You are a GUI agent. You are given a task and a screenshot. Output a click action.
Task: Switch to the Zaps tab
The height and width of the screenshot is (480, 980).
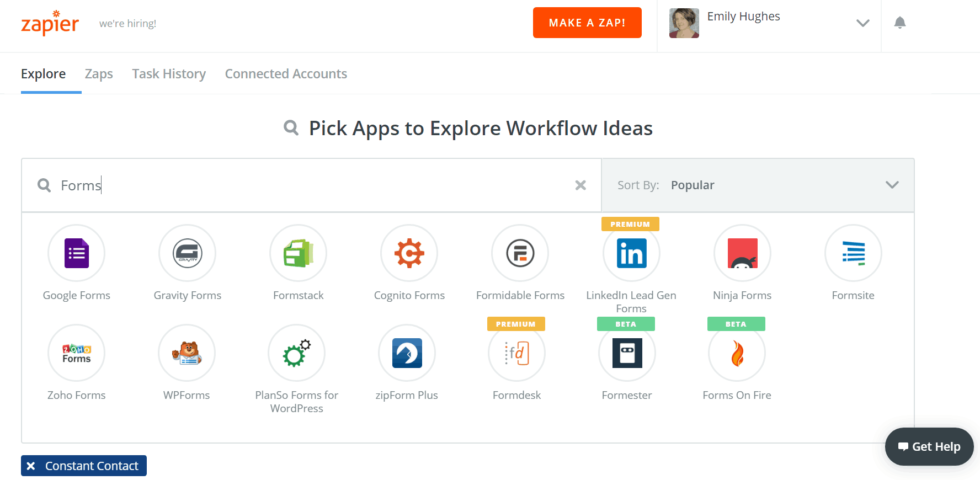pyautogui.click(x=99, y=74)
